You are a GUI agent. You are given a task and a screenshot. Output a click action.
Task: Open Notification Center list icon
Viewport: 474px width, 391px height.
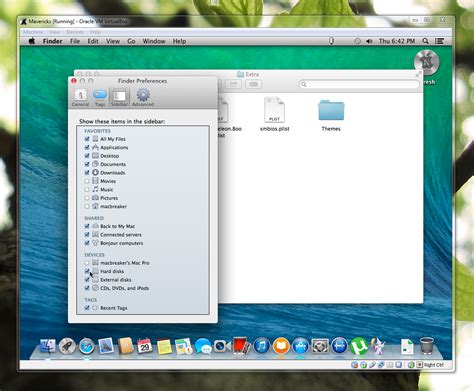pyautogui.click(x=439, y=41)
